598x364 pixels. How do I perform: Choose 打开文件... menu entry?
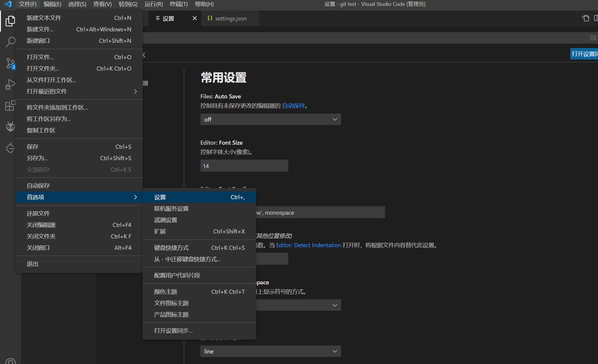coord(79,57)
